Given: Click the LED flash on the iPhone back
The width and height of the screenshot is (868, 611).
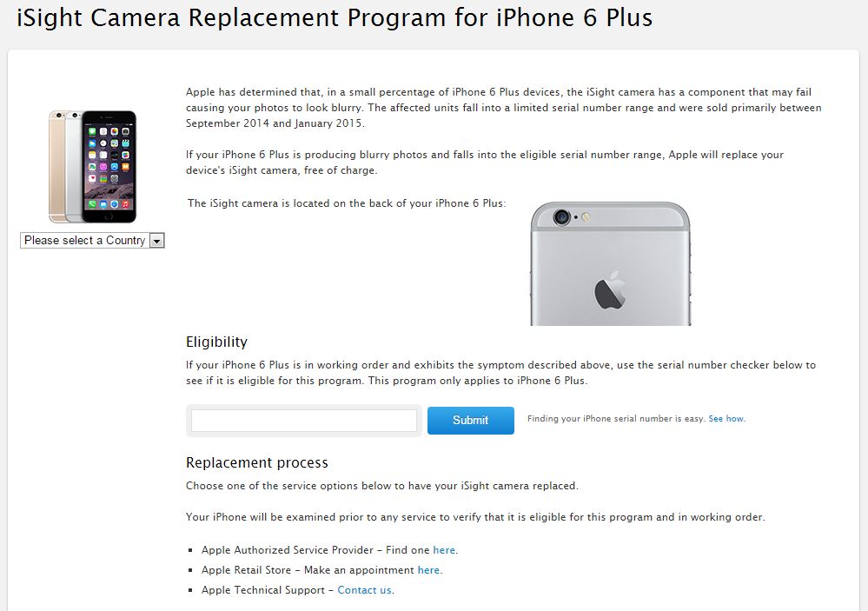Looking at the screenshot, I should click(x=586, y=217).
